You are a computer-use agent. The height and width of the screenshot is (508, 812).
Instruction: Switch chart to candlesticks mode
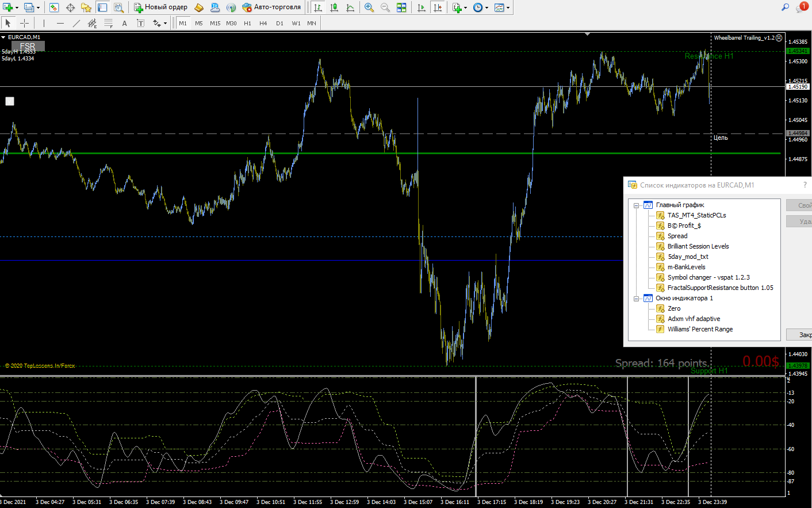(334, 7)
